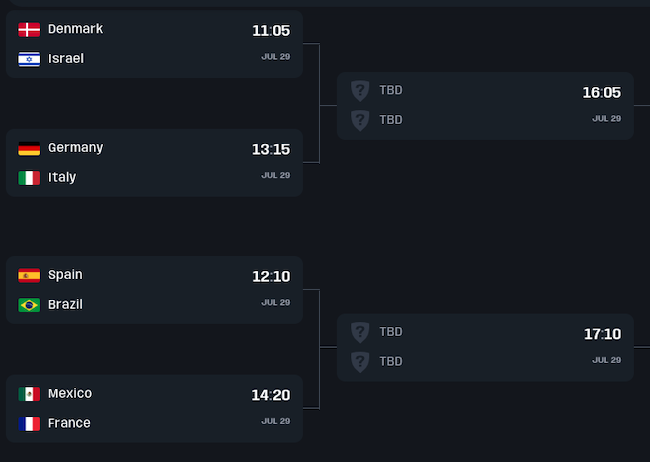Select the Brazil team name

65,305
